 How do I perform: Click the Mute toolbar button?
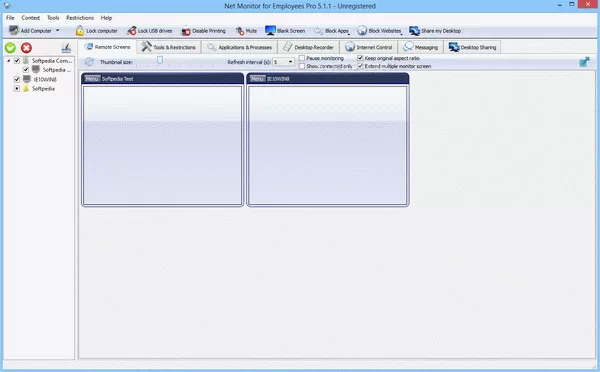(x=246, y=31)
